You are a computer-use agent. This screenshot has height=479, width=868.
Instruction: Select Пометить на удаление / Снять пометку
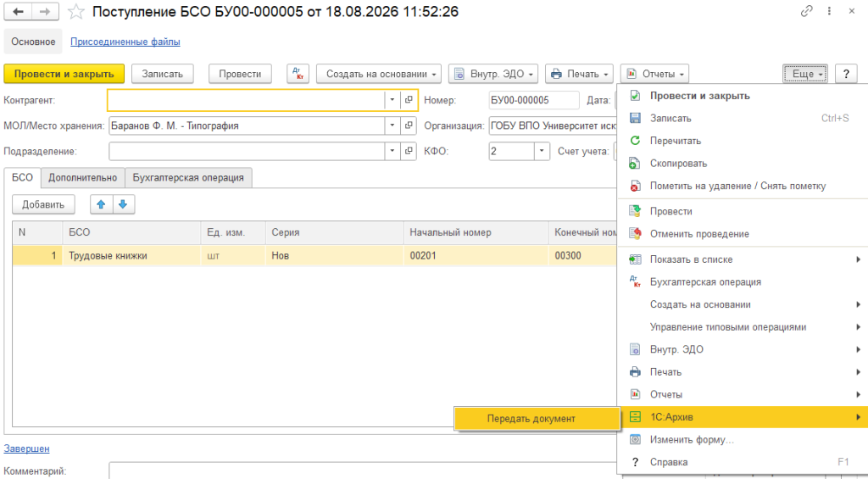[x=743, y=186]
